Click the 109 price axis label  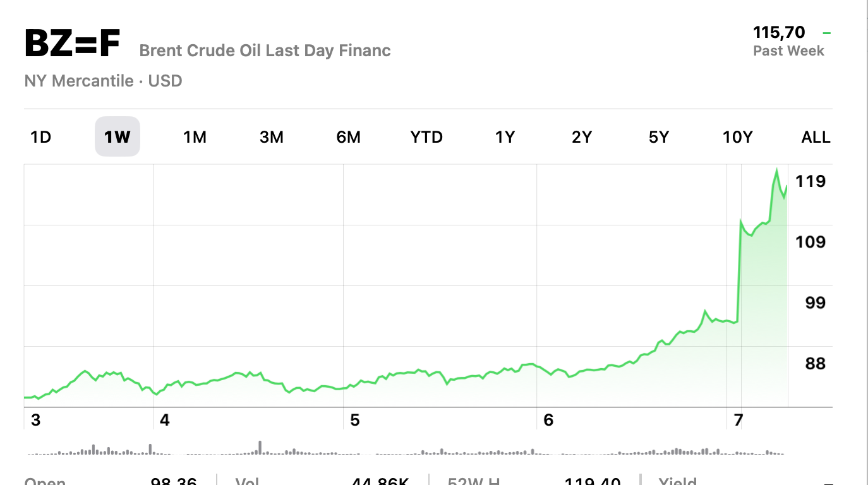click(811, 242)
